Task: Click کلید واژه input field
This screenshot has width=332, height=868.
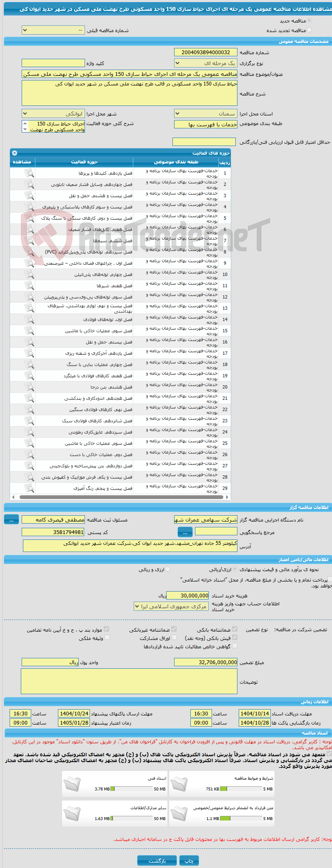Action: point(53,63)
